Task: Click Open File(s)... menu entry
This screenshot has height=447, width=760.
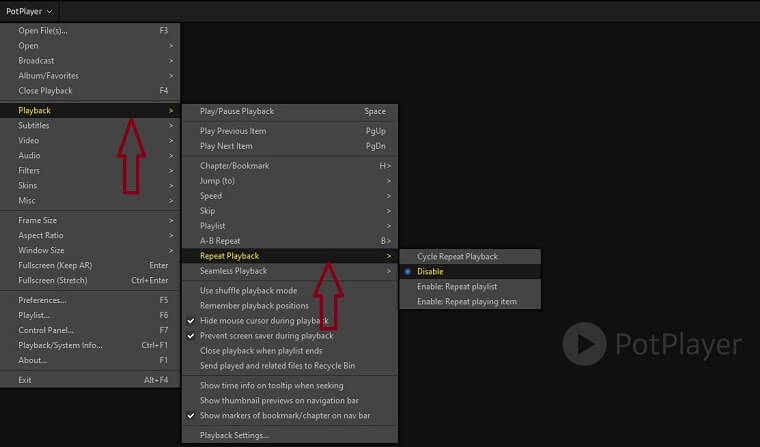Action: click(90, 31)
